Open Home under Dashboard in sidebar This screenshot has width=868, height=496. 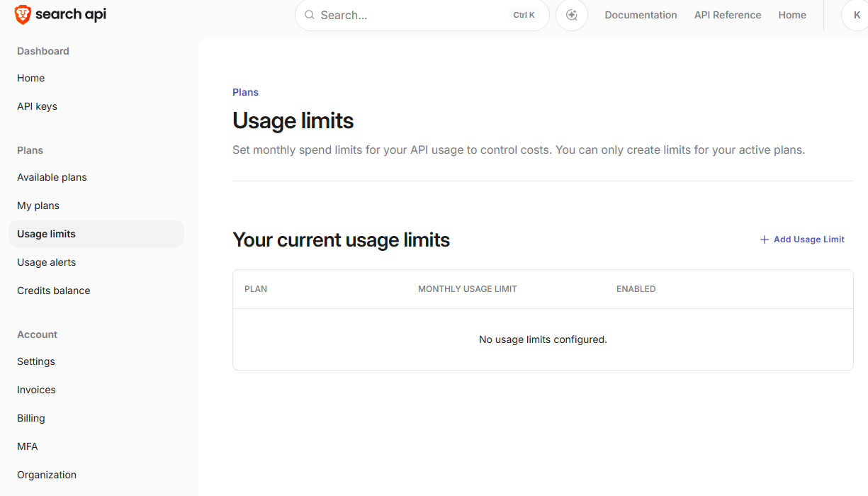[x=30, y=78]
